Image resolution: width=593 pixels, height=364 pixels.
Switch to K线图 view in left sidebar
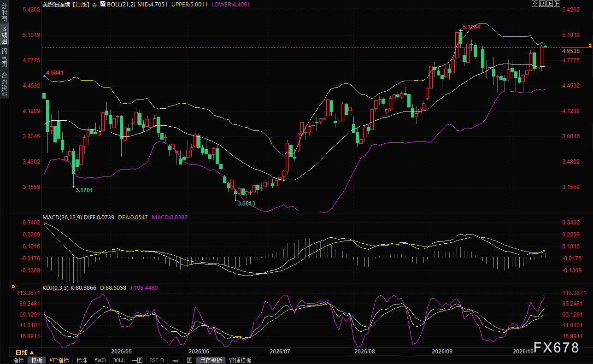[x=4, y=35]
